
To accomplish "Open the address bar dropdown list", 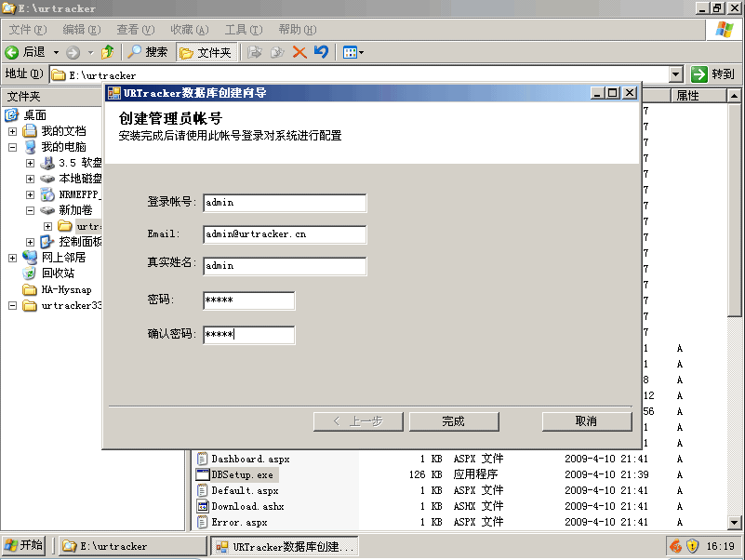I will click(x=676, y=74).
